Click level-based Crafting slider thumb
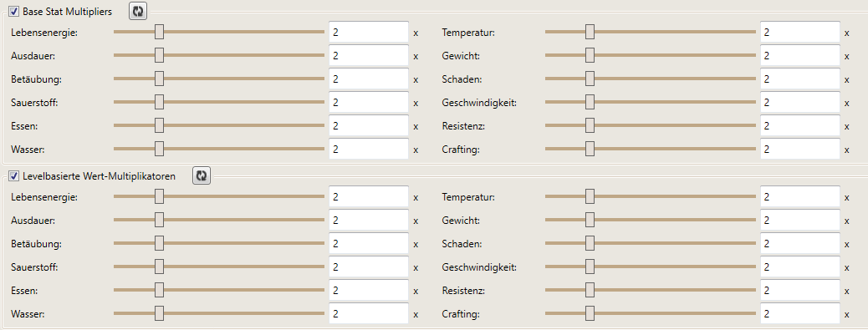Screen dimensions: 868x330 pyautogui.click(x=590, y=313)
